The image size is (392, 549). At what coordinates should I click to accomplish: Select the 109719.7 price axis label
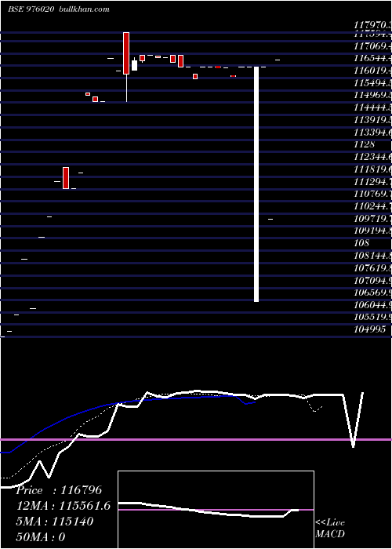pyautogui.click(x=372, y=219)
